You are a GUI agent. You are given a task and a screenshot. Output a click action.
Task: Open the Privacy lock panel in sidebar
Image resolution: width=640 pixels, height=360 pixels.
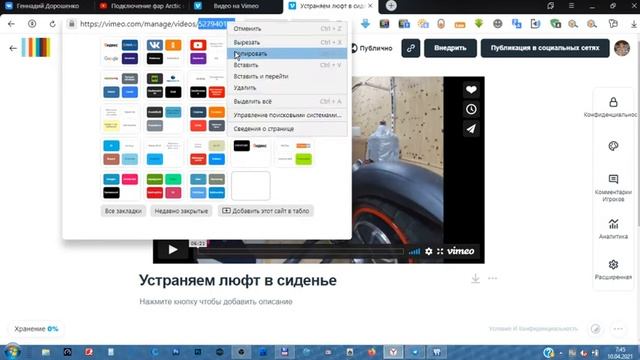613,102
